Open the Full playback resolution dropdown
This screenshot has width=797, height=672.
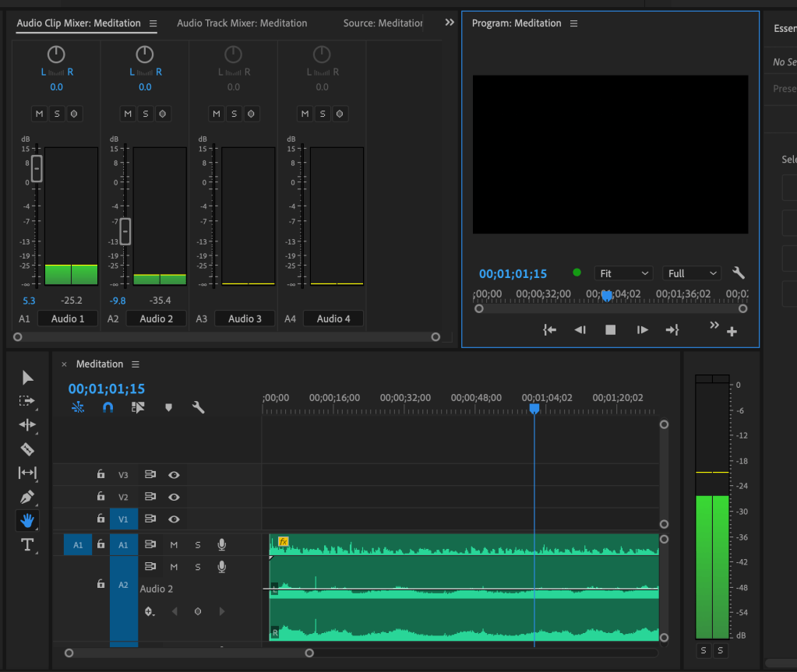(692, 273)
